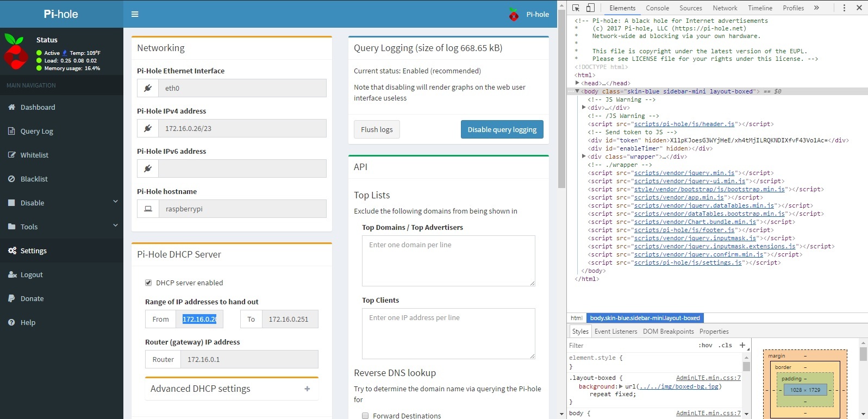Click the Flush logs button

377,129
